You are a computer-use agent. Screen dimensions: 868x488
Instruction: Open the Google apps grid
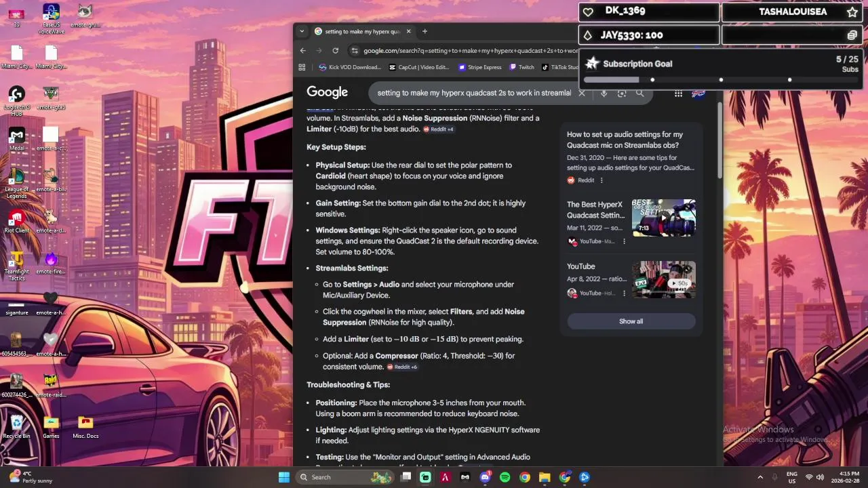tap(678, 94)
